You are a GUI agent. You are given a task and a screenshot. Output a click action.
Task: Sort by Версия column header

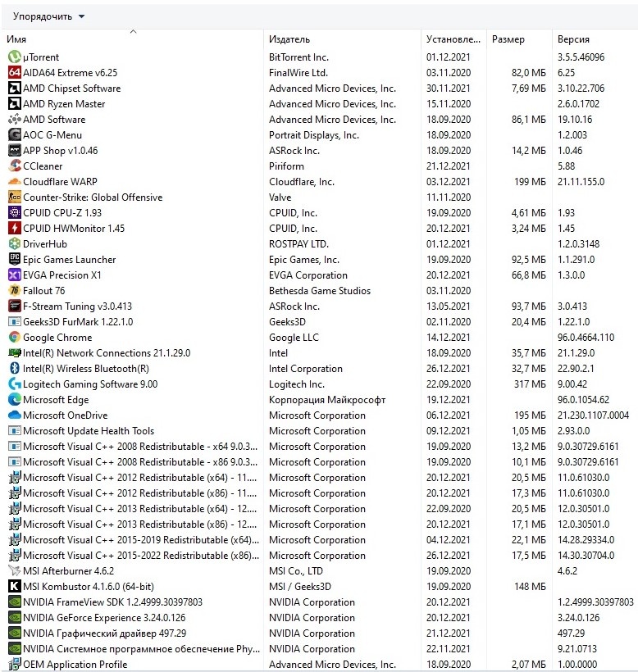573,39
